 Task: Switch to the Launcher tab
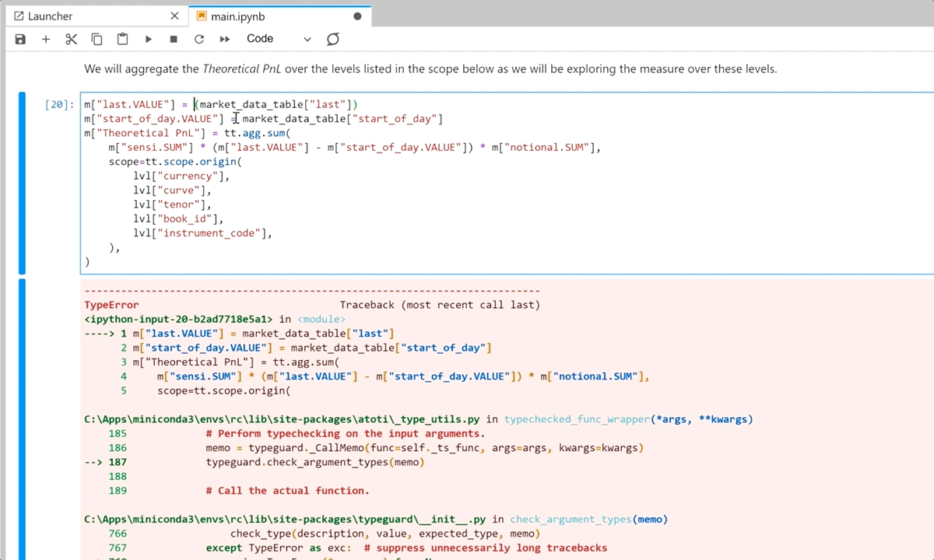(x=50, y=16)
